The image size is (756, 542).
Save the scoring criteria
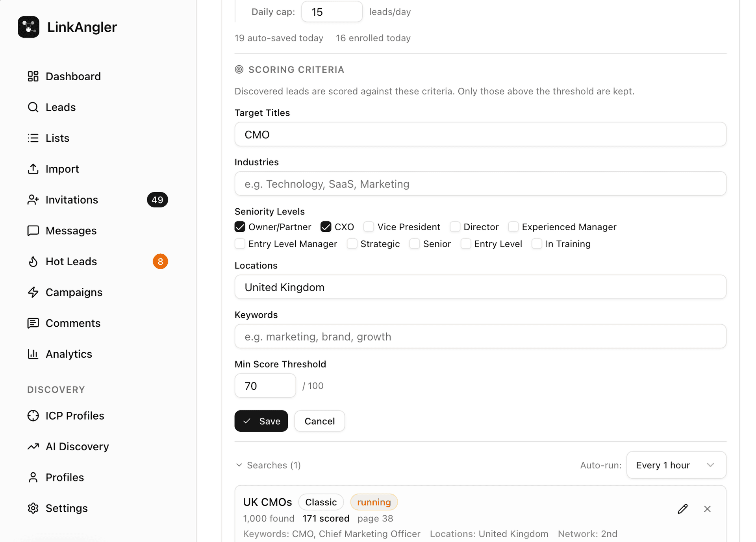261,421
